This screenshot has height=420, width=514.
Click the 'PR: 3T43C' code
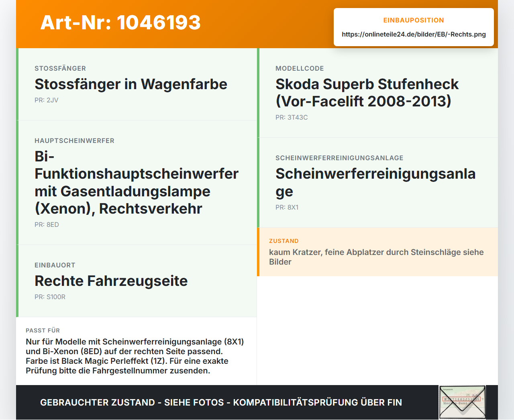pyautogui.click(x=292, y=117)
